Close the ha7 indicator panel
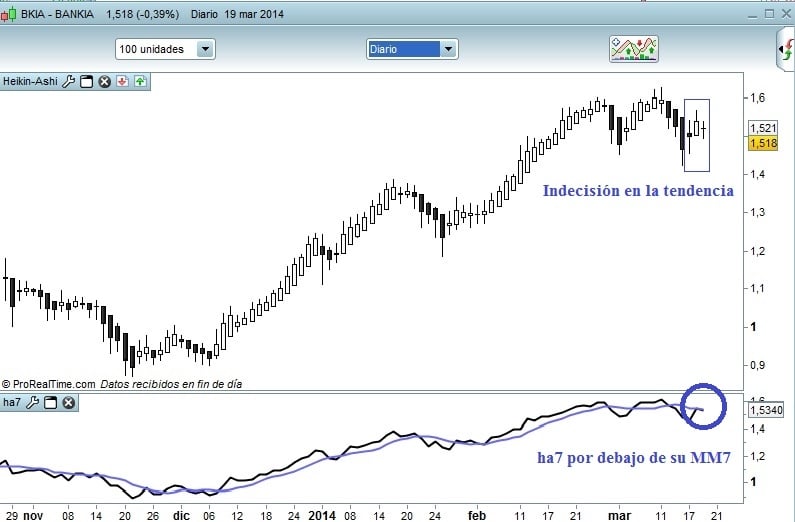Screen dimensions: 795x522 coord(68,403)
